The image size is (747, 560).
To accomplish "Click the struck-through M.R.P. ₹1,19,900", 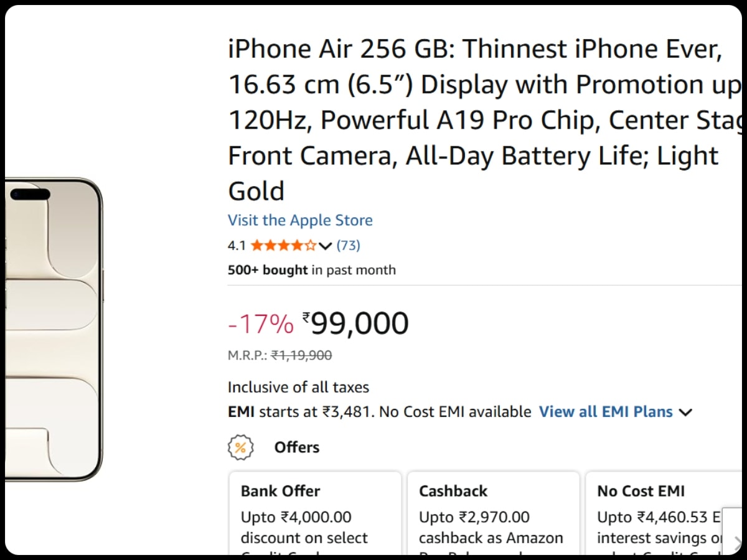I will (301, 355).
